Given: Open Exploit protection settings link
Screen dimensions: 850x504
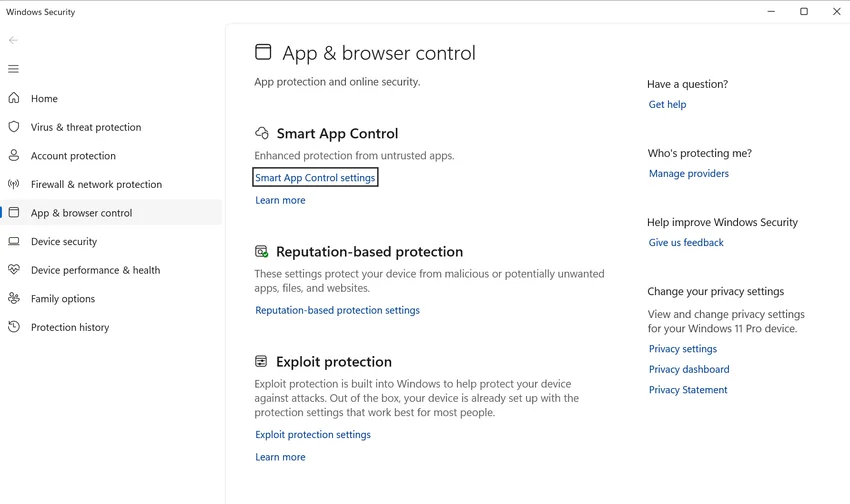Looking at the screenshot, I should click(x=313, y=435).
